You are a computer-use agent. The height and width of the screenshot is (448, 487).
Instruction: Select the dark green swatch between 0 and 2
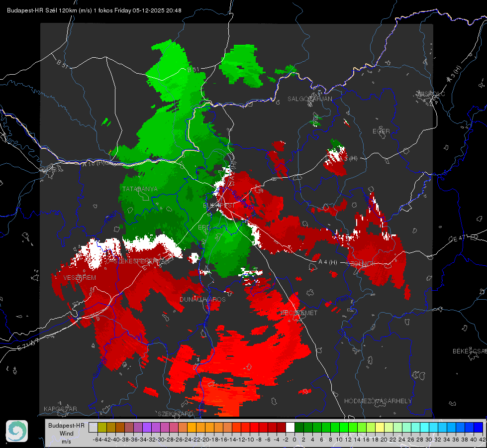(x=299, y=427)
